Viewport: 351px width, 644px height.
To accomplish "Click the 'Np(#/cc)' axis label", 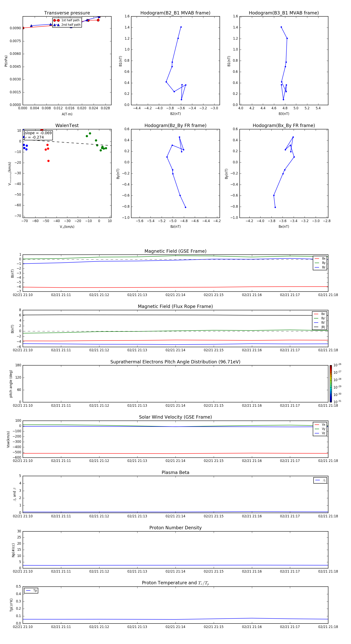I will [13, 550].
